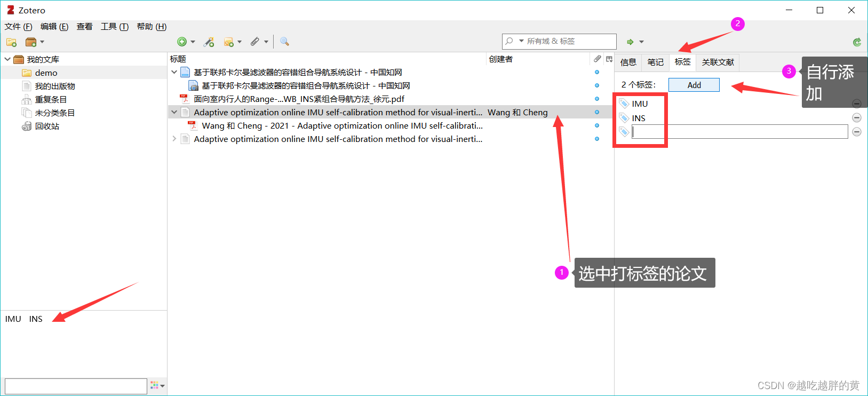Click PDF icon of 面向室内行人的Range file
The image size is (868, 396).
(x=185, y=99)
